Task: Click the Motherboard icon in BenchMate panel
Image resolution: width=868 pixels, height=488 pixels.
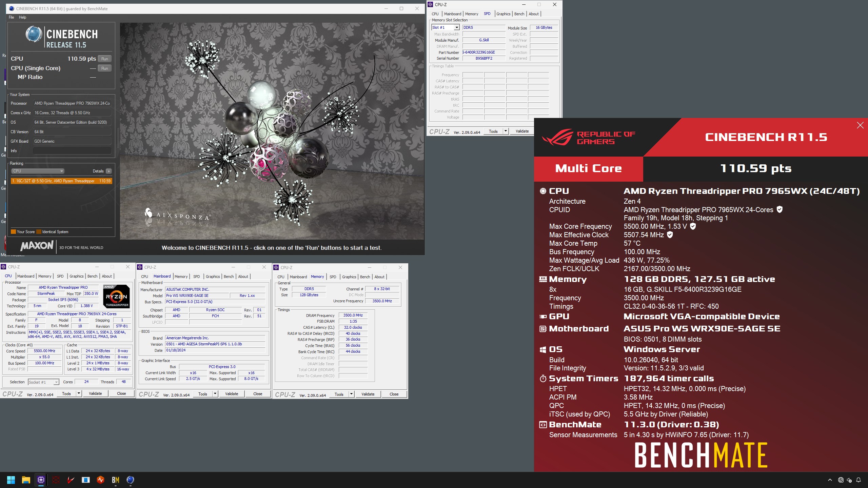Action: tap(543, 329)
